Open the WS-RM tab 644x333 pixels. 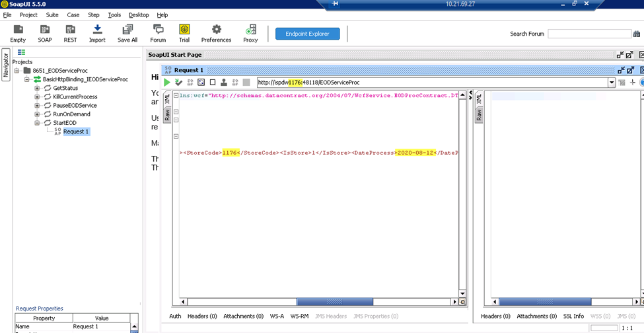(299, 316)
